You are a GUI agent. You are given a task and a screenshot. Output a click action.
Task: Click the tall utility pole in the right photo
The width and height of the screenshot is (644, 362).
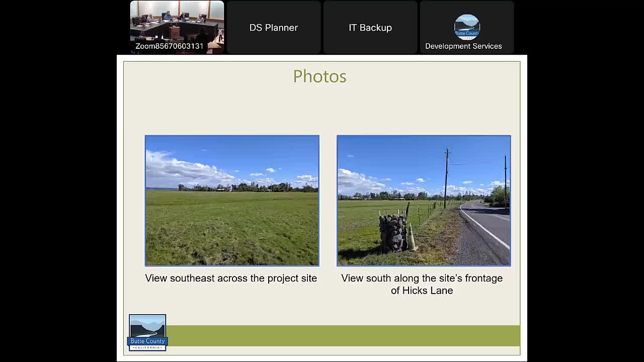point(446,178)
